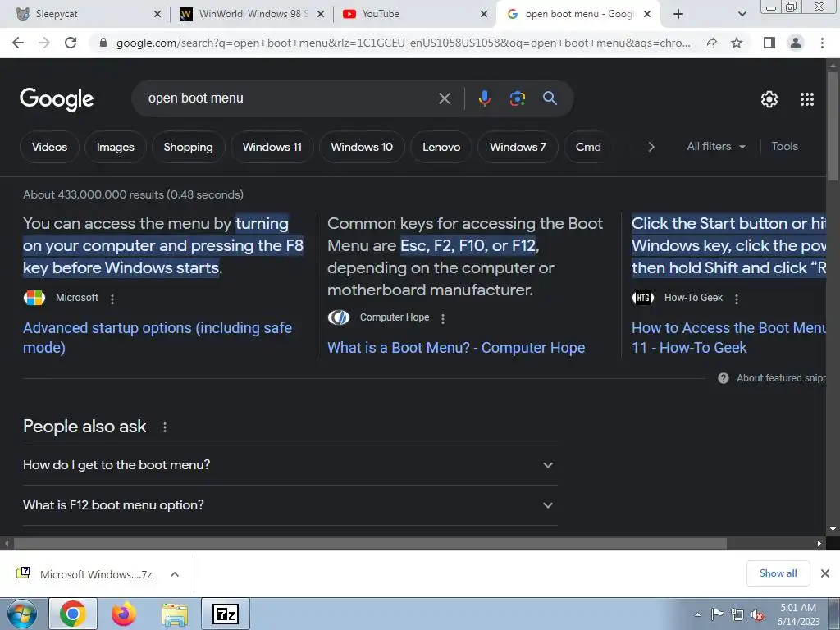Click Show all downloads button

(x=778, y=573)
